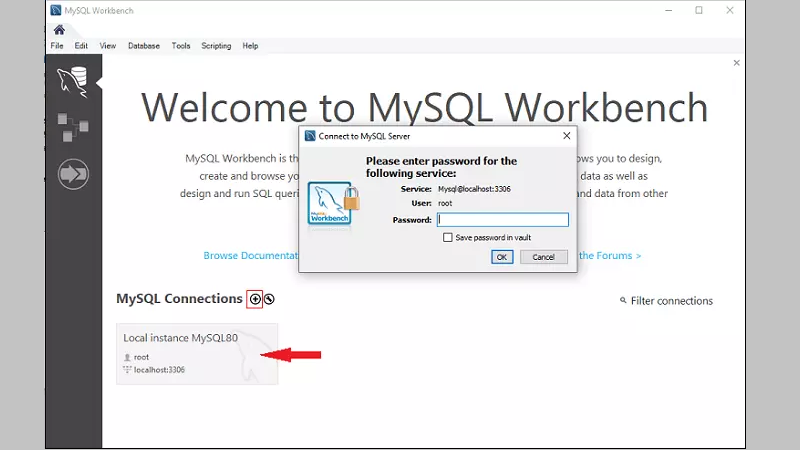Maximize the MySQL Workbench window
This screenshot has width=800, height=450.
pos(699,10)
